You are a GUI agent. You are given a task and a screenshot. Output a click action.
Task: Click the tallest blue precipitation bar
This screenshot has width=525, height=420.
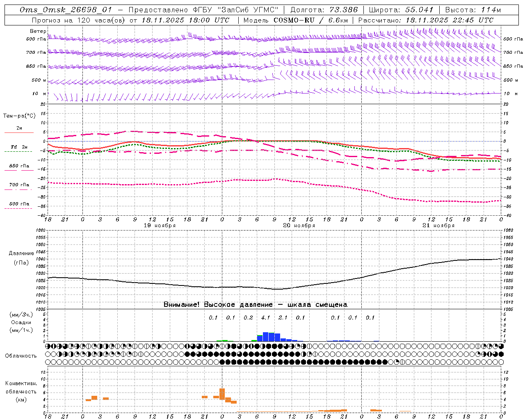265,337
